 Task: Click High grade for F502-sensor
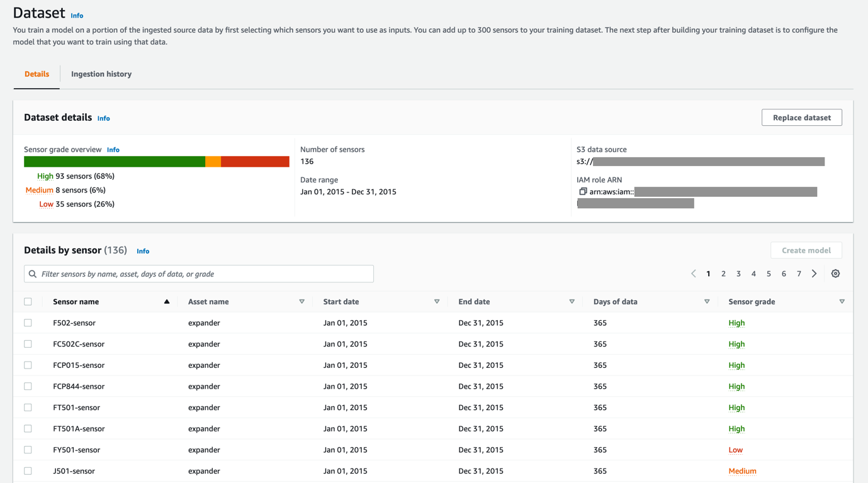click(736, 323)
